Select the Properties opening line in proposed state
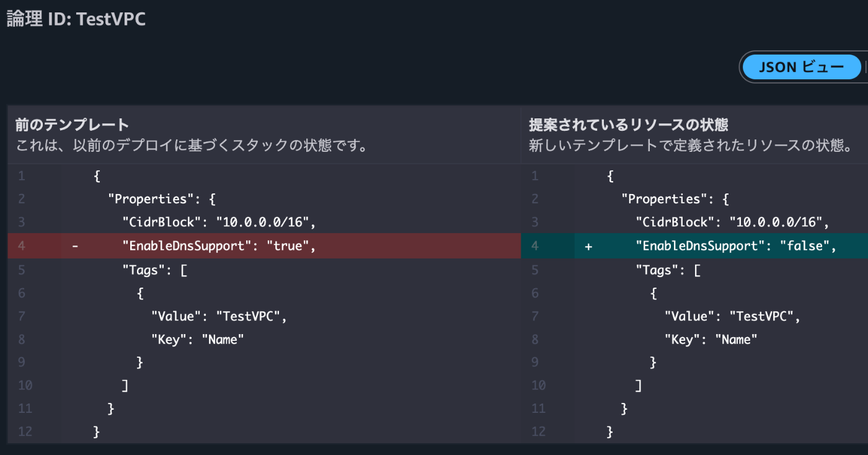Screen dimensions: 868x455 click(682, 198)
